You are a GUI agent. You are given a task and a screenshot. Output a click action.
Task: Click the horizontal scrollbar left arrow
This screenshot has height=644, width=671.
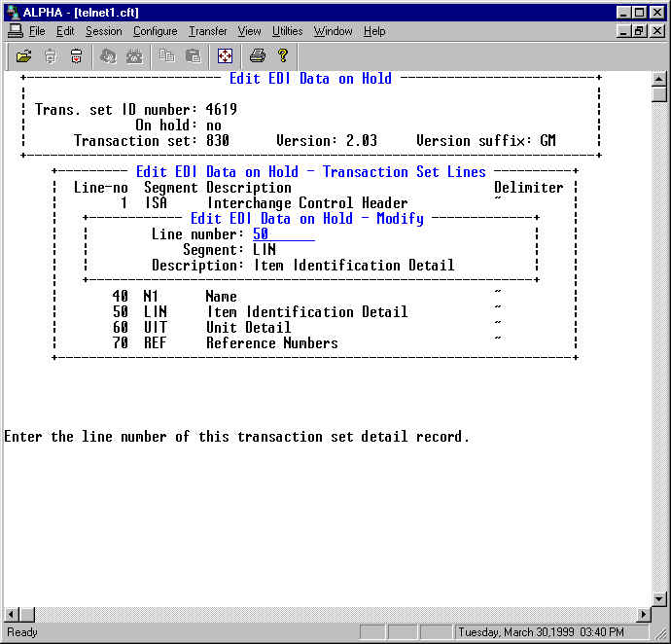click(x=11, y=615)
